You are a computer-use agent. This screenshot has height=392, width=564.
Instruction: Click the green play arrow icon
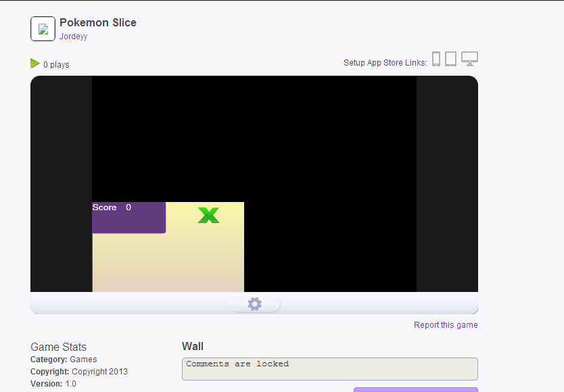(x=35, y=64)
